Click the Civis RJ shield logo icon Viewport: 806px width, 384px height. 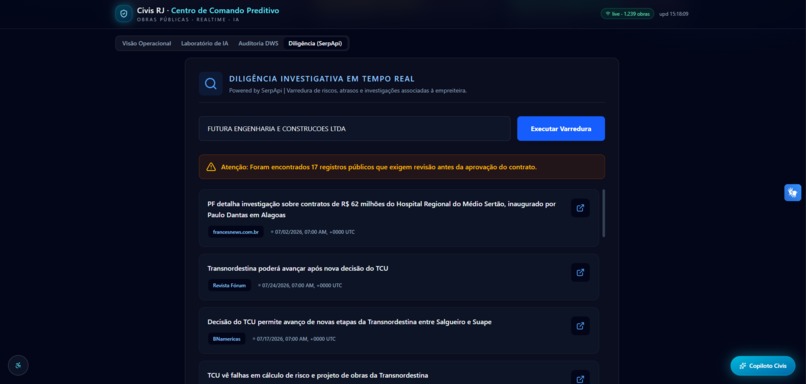coord(123,14)
